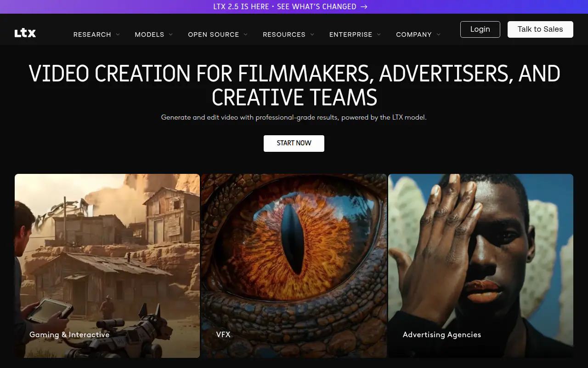Expand the Company menu chevron
This screenshot has height=368, width=588.
click(x=439, y=34)
